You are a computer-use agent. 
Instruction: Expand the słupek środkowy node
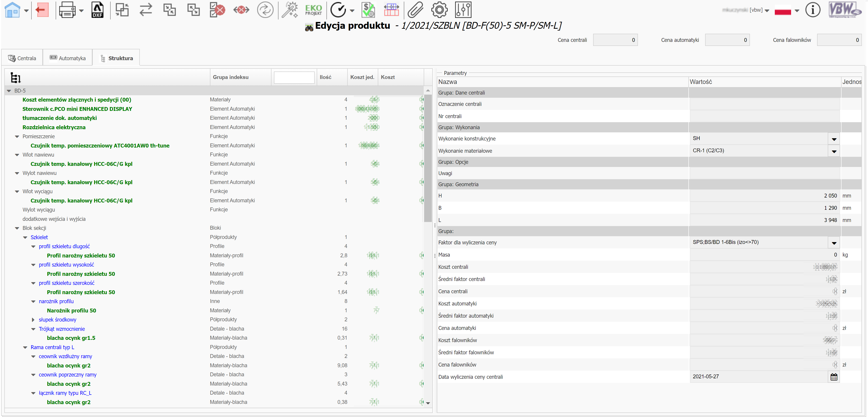coord(33,319)
